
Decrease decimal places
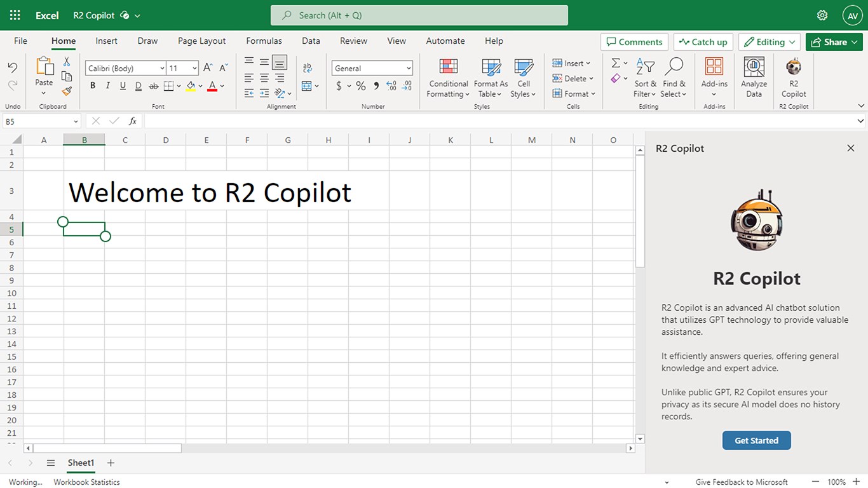407,86
